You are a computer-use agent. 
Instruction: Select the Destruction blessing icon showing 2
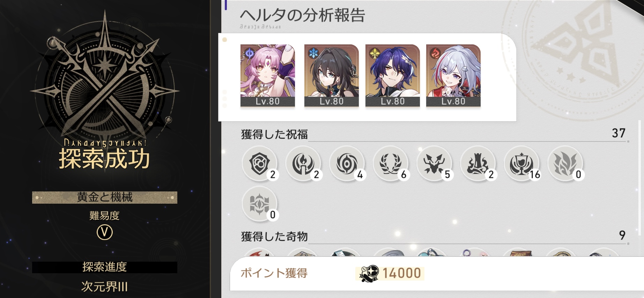[478, 163]
